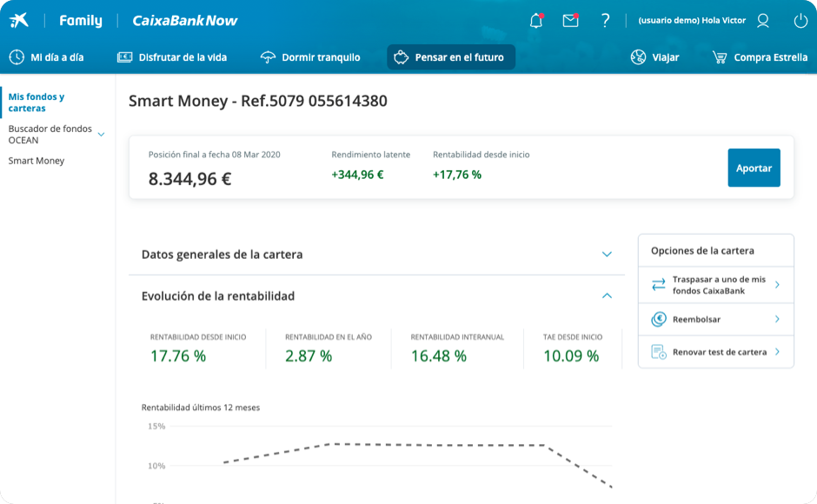Click the CaixaBankNow brand title

pyautogui.click(x=184, y=20)
